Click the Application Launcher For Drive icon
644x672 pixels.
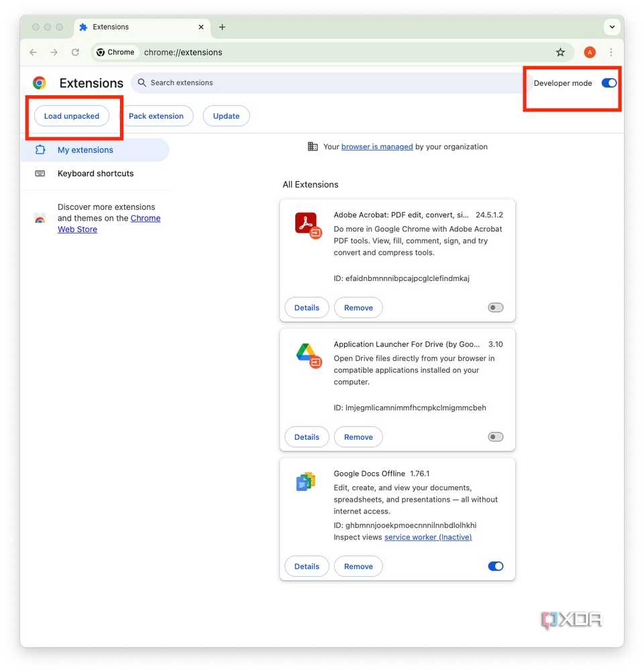point(307,355)
